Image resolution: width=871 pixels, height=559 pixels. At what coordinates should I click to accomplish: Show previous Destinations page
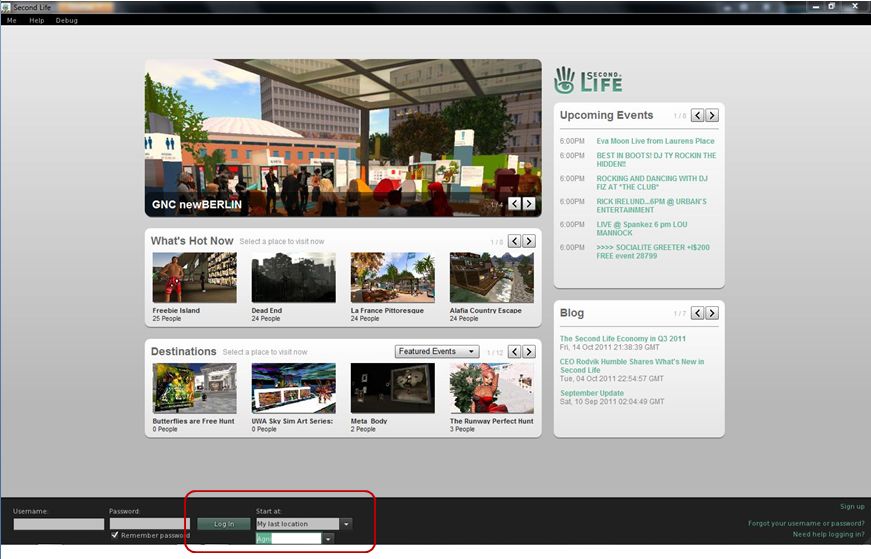pyautogui.click(x=514, y=352)
